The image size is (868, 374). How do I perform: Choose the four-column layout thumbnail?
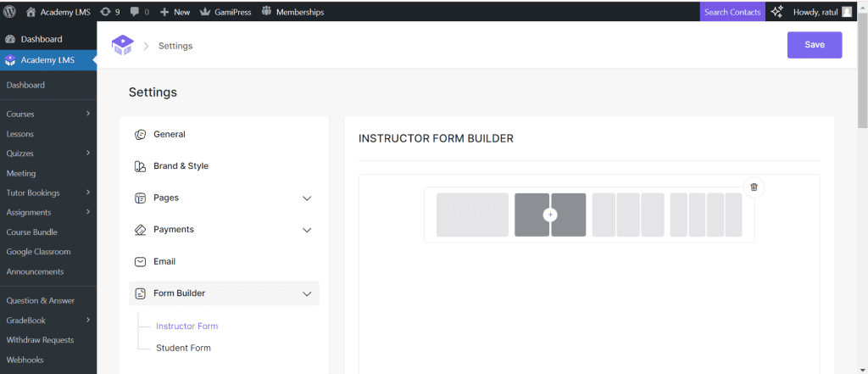(x=706, y=215)
